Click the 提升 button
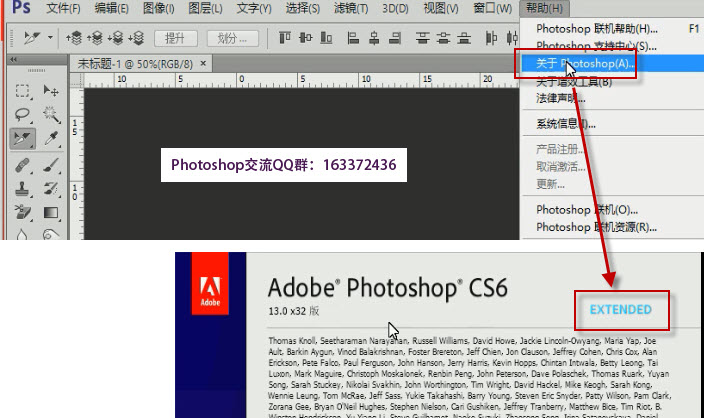Image resolution: width=704 pixels, height=418 pixels. [175, 39]
